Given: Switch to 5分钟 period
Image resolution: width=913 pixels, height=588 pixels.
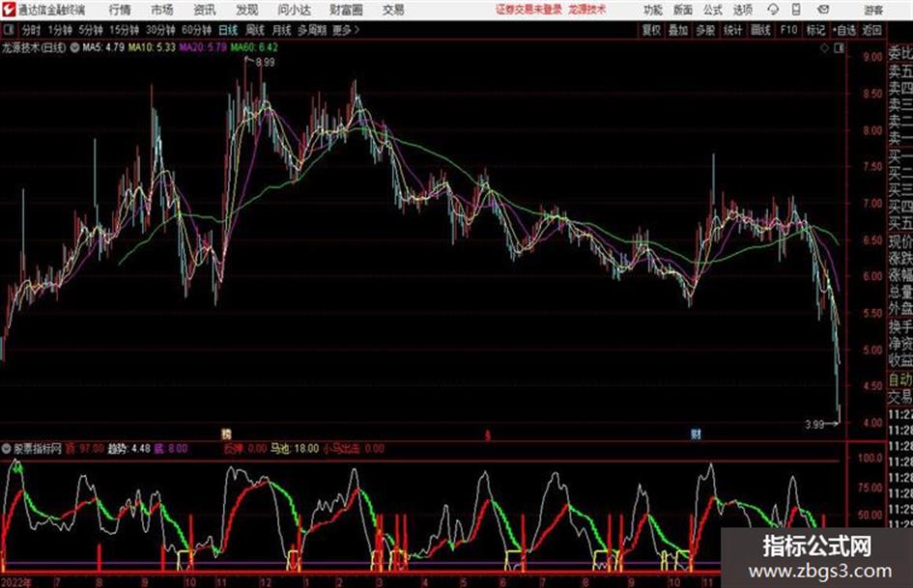Looking at the screenshot, I should click(90, 30).
